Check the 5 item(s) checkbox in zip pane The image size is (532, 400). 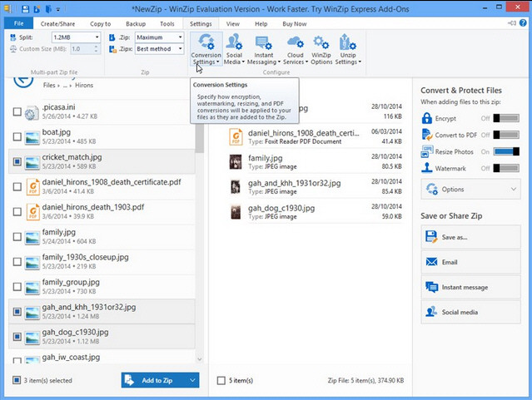pos(221,380)
